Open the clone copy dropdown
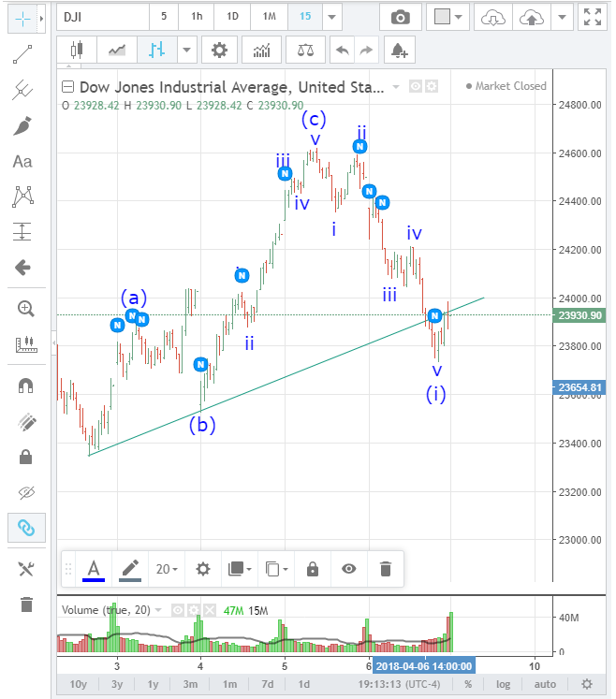 point(276,569)
